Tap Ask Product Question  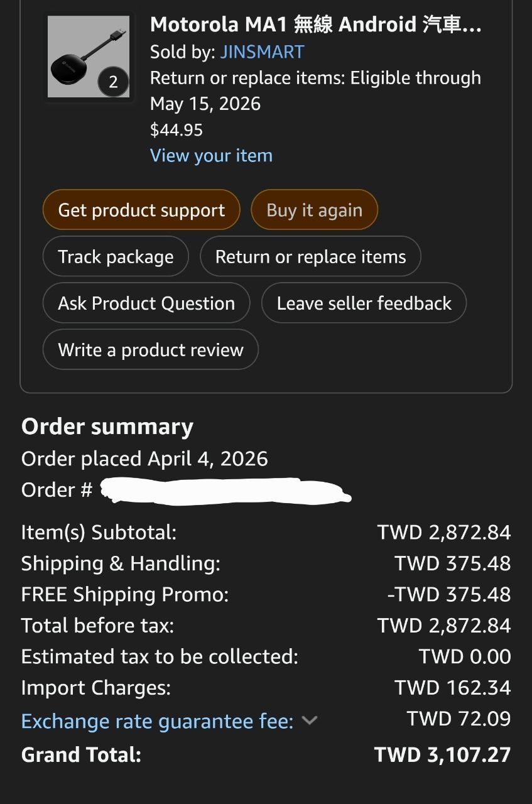click(146, 303)
